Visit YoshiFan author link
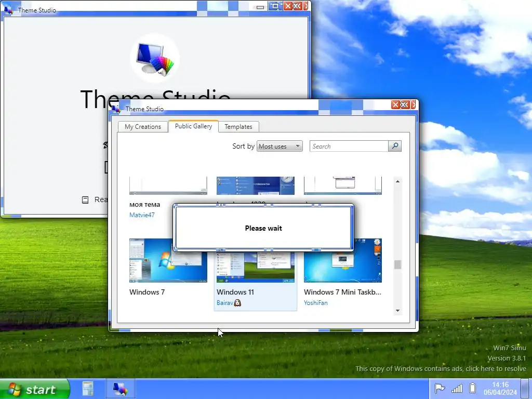 [x=315, y=303]
